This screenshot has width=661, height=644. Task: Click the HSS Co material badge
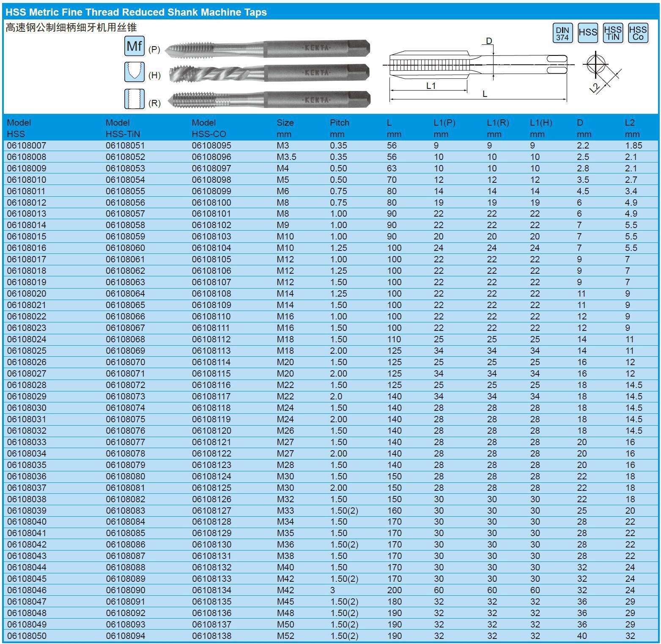coord(638,33)
